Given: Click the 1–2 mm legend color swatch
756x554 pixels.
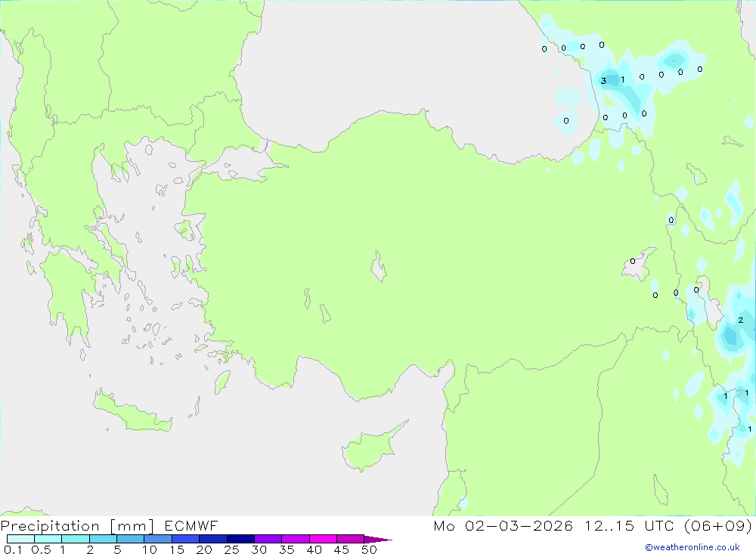Looking at the screenshot, I should [x=76, y=539].
